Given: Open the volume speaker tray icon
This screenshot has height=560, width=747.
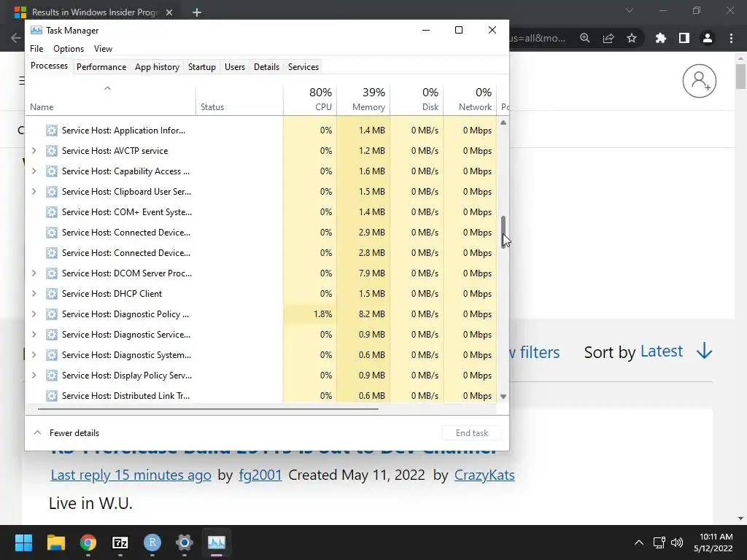Looking at the screenshot, I should click(x=677, y=542).
